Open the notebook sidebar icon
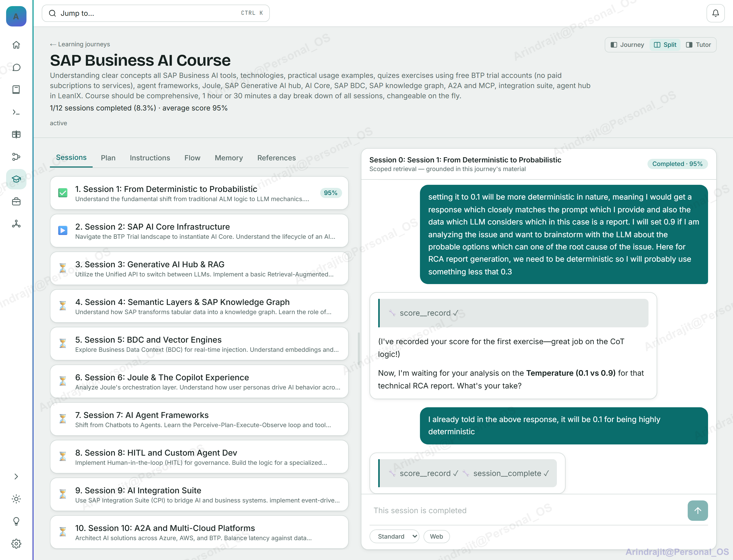 [x=16, y=90]
